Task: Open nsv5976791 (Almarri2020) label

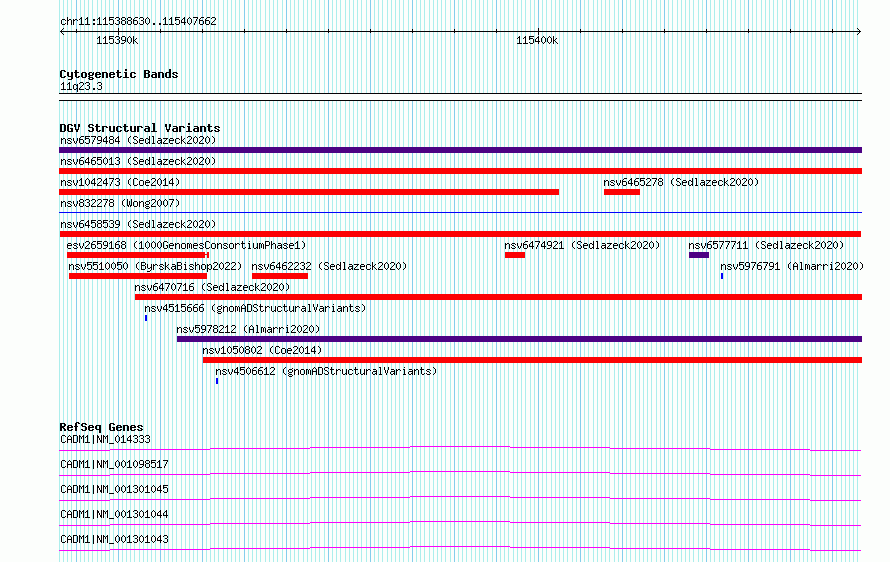Action: pos(792,266)
